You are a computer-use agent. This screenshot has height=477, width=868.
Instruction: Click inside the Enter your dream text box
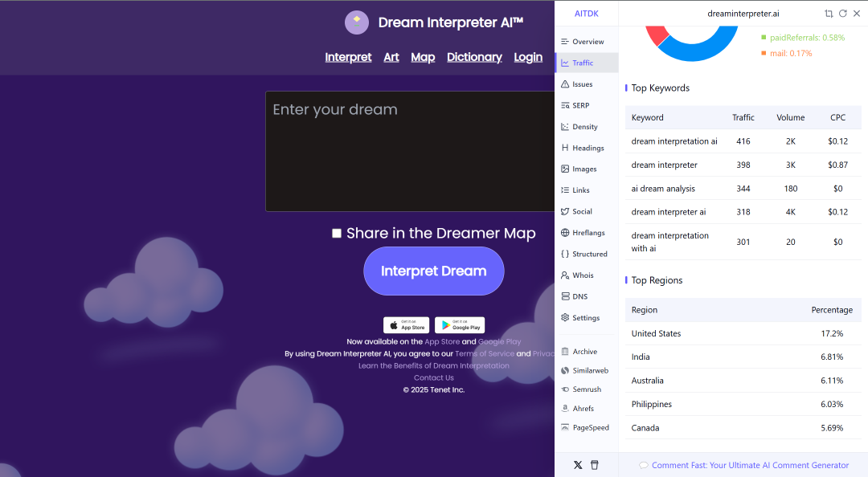point(410,151)
